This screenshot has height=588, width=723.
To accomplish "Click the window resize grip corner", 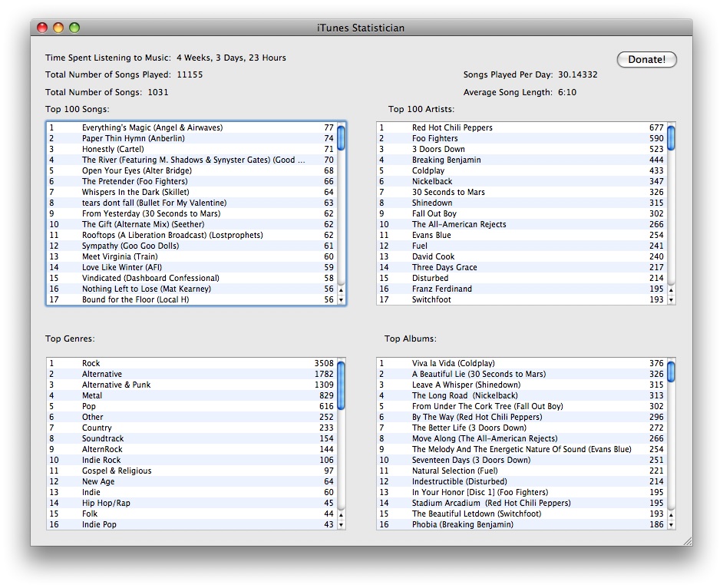I will point(688,541).
